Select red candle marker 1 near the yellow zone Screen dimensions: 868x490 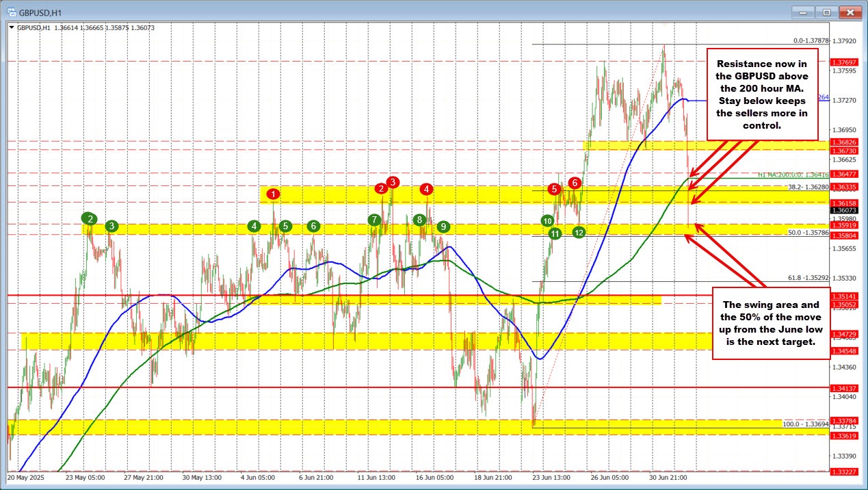click(x=274, y=194)
